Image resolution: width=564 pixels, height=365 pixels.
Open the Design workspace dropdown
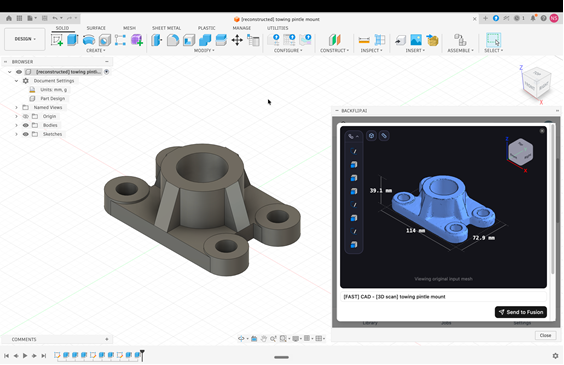tap(25, 39)
